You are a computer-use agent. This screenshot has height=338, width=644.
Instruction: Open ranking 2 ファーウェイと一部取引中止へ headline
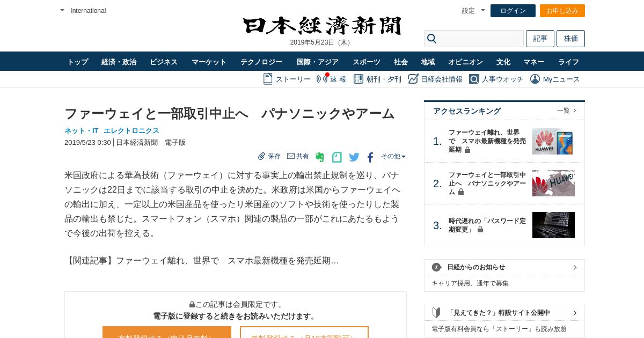[487, 183]
